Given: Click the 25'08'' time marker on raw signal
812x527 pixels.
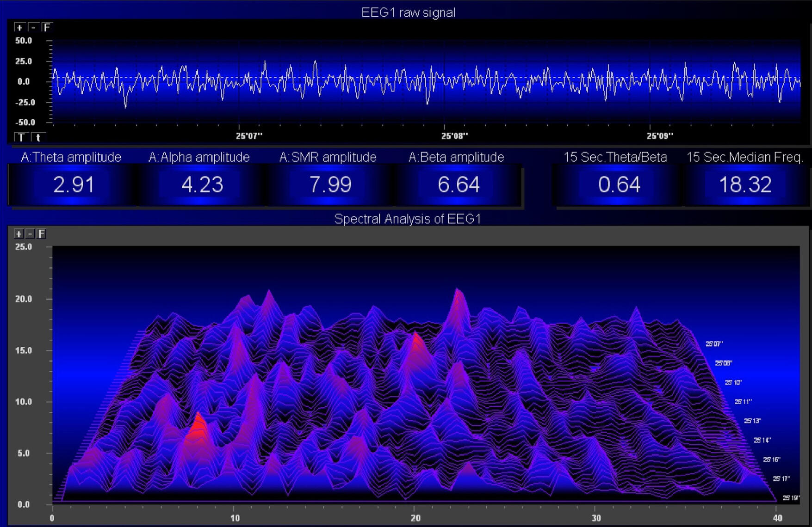Looking at the screenshot, I should point(454,136).
